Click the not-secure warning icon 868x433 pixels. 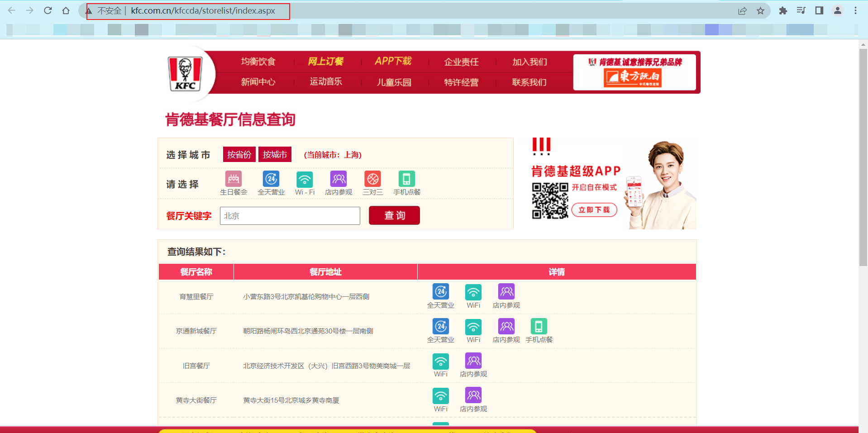(x=89, y=10)
